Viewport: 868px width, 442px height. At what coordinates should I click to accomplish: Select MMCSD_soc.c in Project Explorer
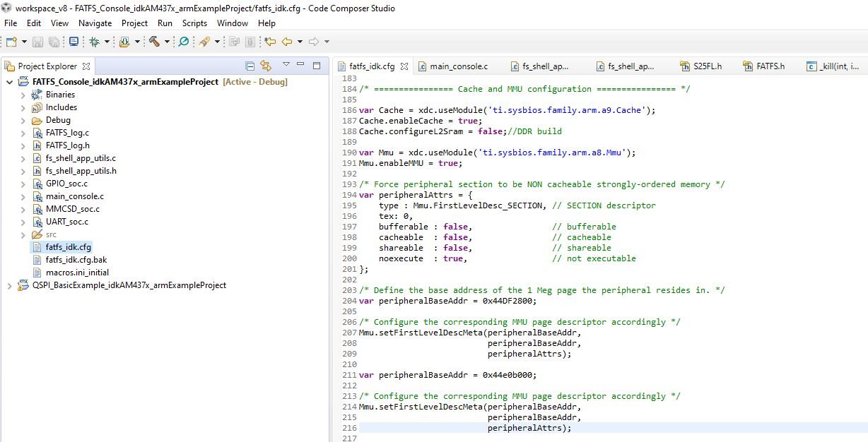[x=72, y=209]
